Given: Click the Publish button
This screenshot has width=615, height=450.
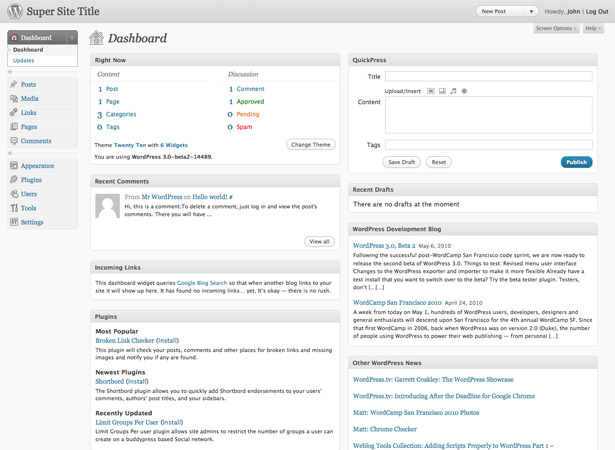Looking at the screenshot, I should pyautogui.click(x=576, y=162).
